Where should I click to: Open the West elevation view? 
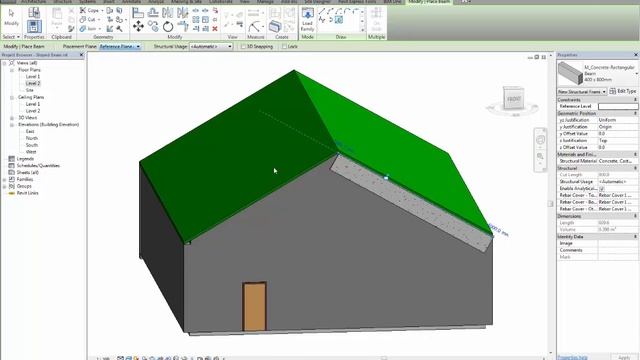31,152
